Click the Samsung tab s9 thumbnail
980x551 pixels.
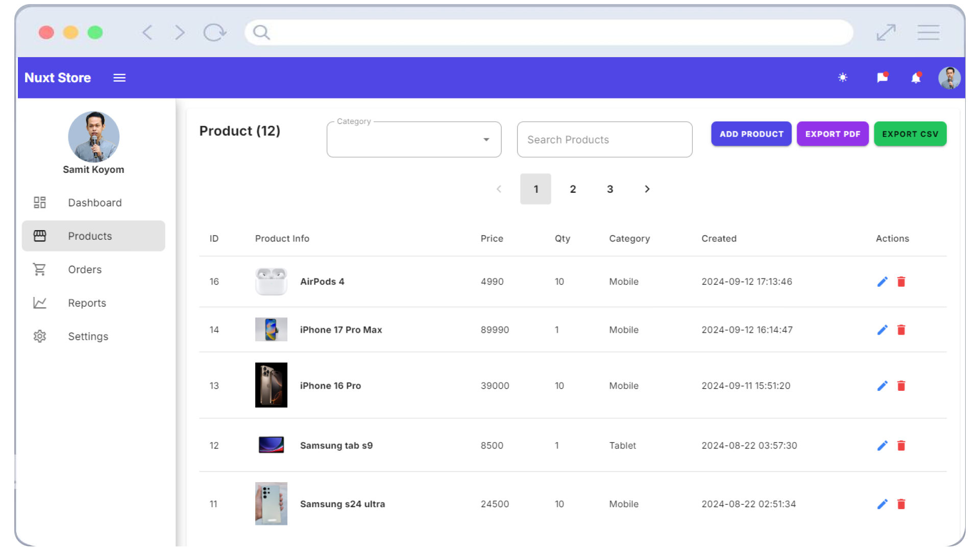tap(271, 445)
